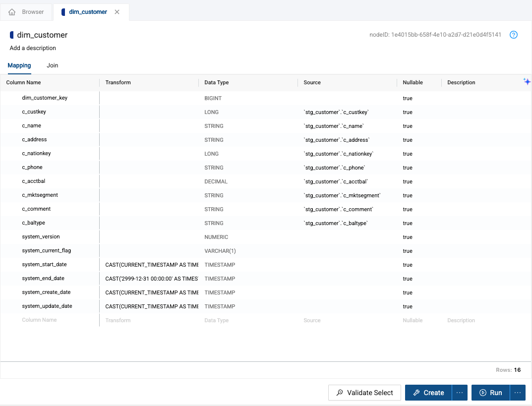Select the c_name column name

click(32, 125)
